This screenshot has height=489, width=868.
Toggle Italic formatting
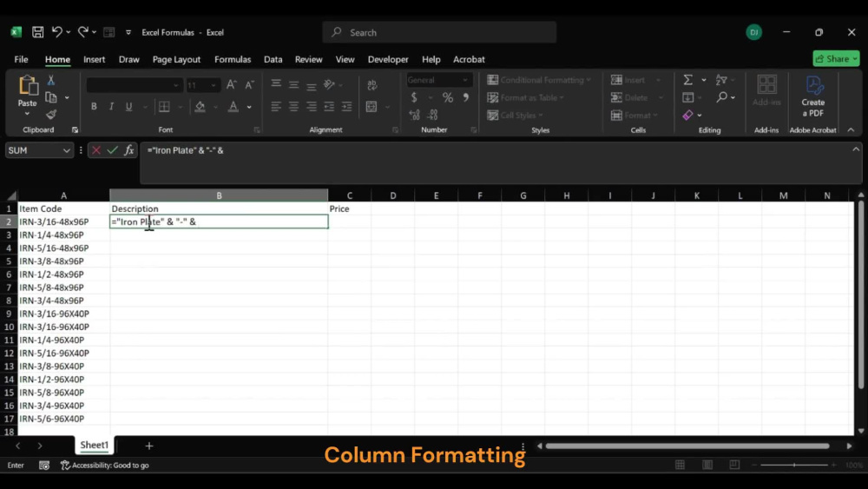tap(111, 106)
